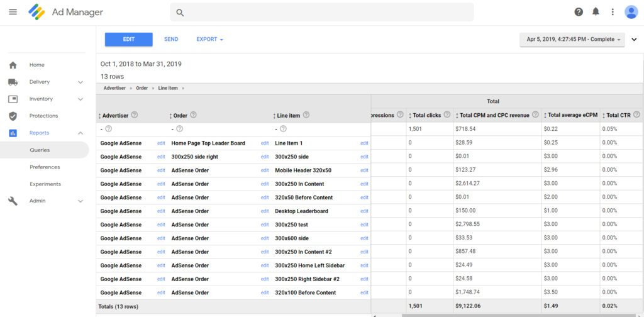Image resolution: width=644 pixels, height=317 pixels.
Task: Expand the Admin sidebar section
Action: pos(80,201)
